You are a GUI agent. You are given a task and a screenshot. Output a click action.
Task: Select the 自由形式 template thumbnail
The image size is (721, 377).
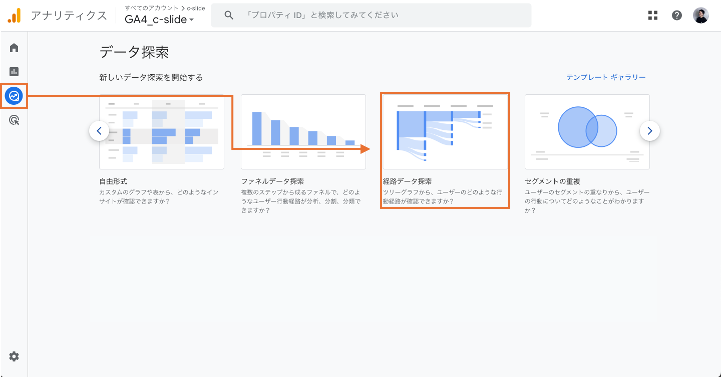pyautogui.click(x=162, y=132)
